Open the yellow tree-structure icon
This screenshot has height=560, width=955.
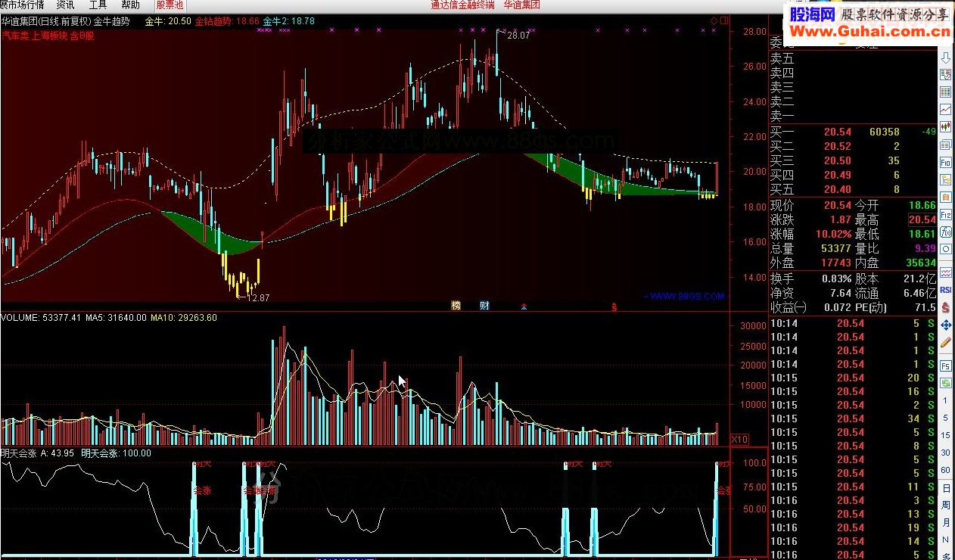(x=946, y=179)
